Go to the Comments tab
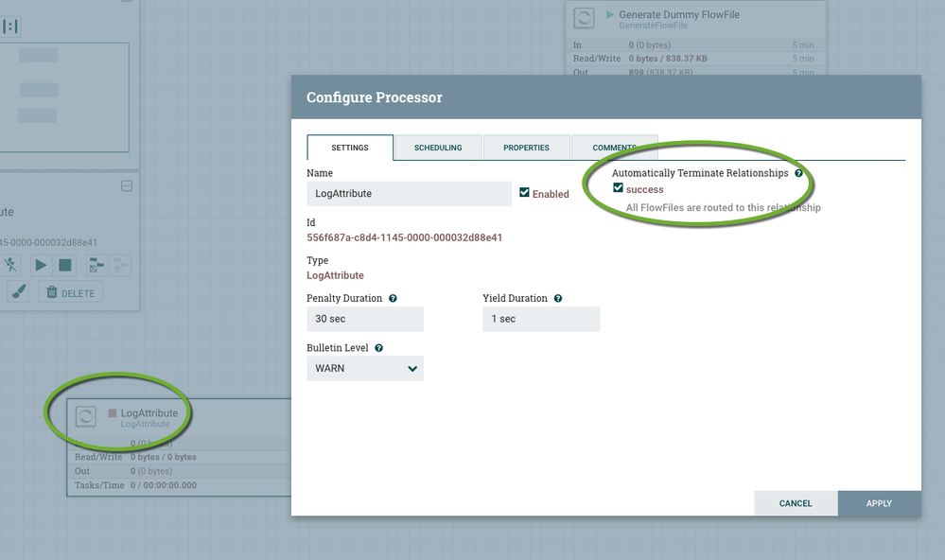The image size is (945, 560). point(614,148)
